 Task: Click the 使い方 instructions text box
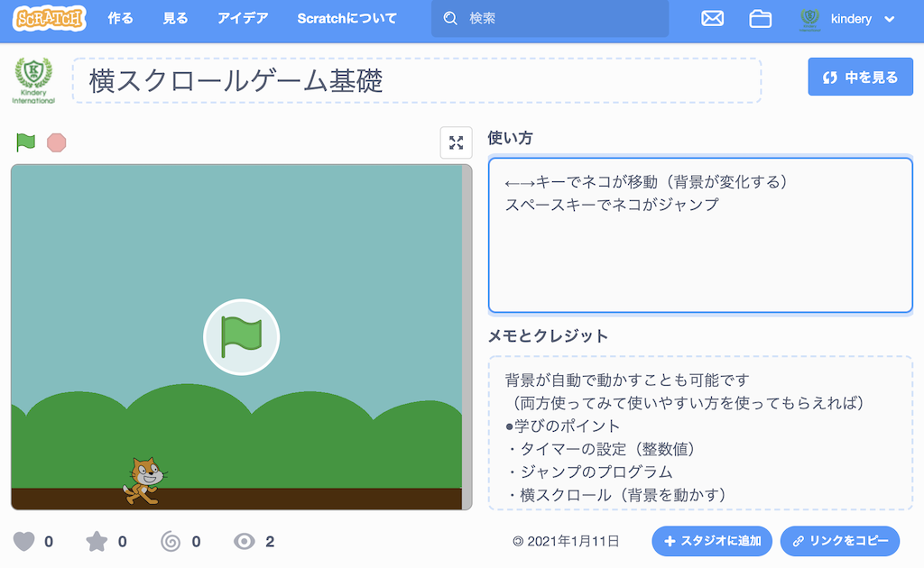(x=700, y=234)
